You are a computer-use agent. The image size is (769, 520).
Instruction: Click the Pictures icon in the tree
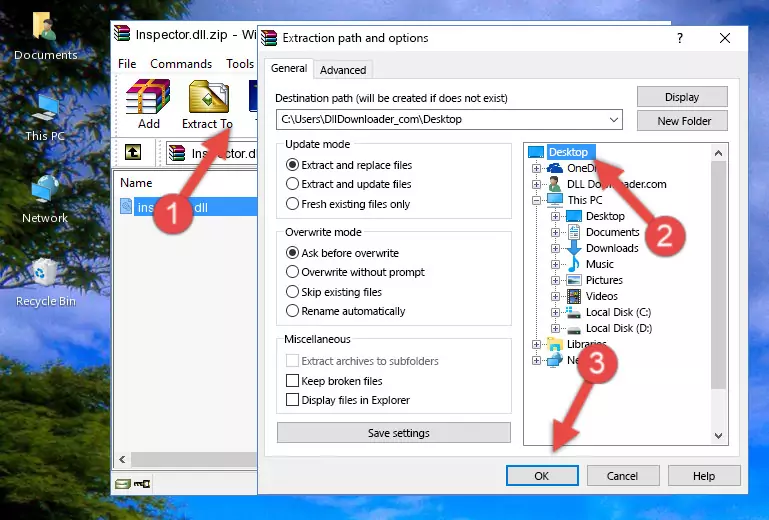click(x=574, y=281)
